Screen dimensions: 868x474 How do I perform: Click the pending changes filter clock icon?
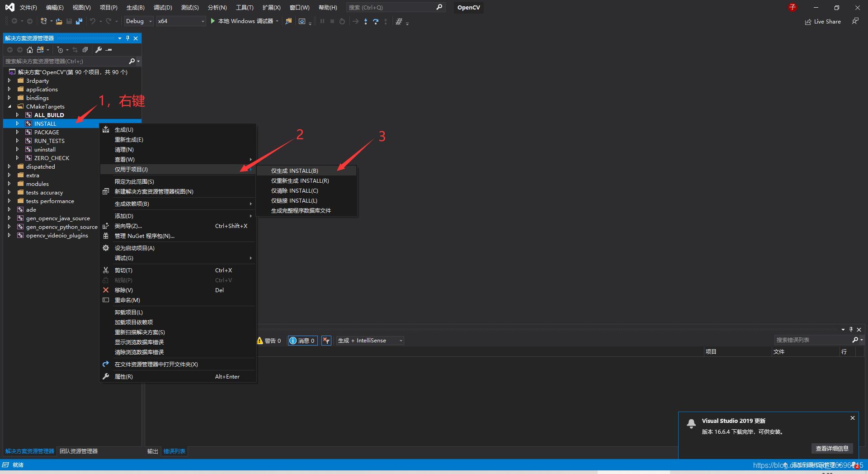(x=60, y=50)
